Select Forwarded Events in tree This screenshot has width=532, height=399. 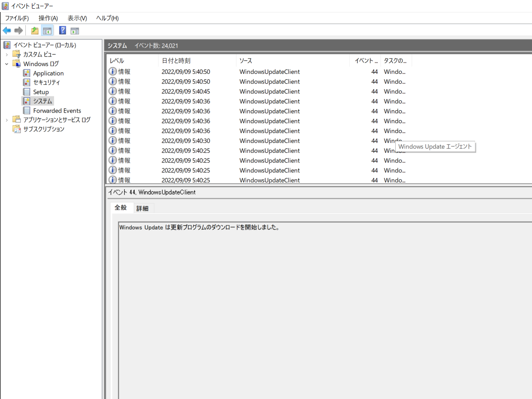pos(57,111)
